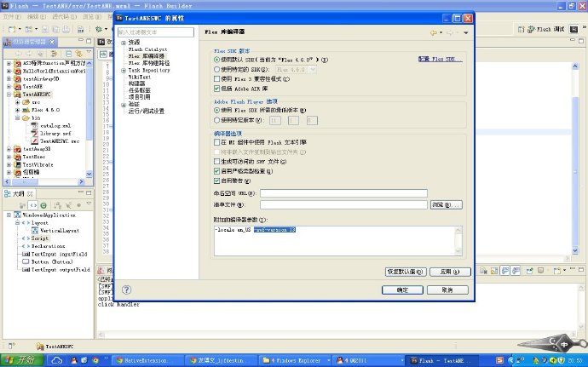Click the green refresh icon in outline panel
The width and height of the screenshot is (588, 367).
click(x=43, y=205)
